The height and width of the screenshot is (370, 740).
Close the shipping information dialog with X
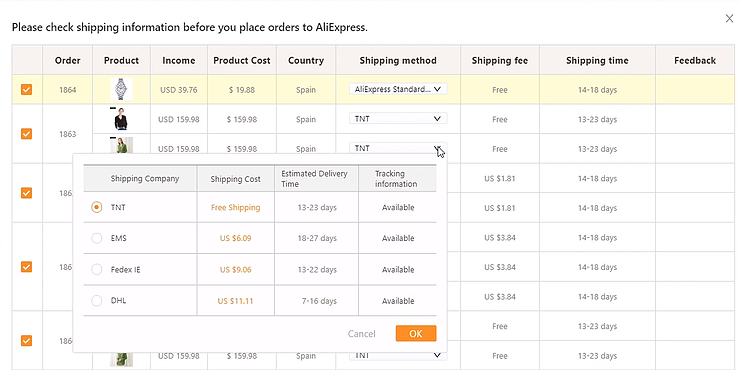click(729, 18)
